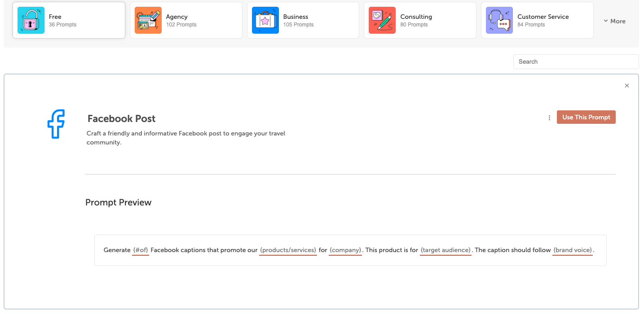Click into the Search field
644x314 pixels.
(576, 62)
